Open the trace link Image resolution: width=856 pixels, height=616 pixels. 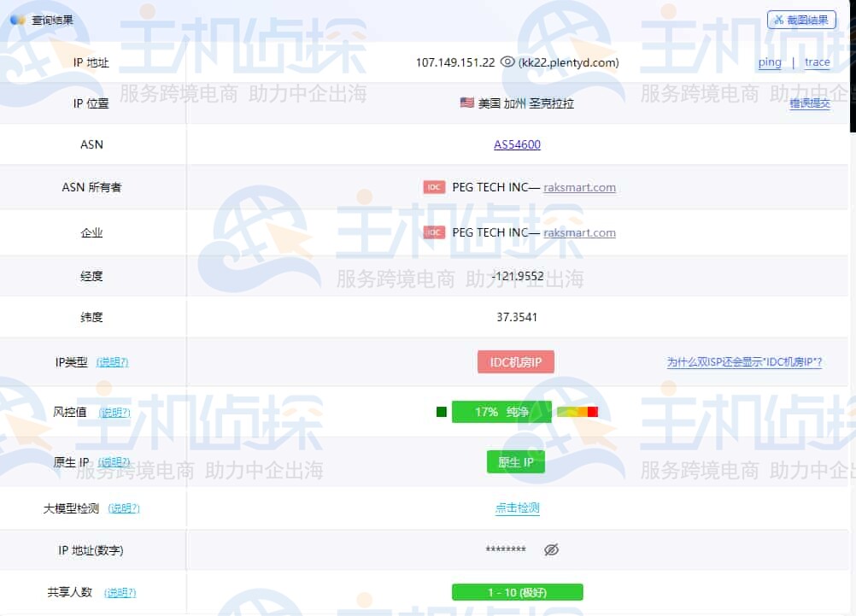pos(818,62)
